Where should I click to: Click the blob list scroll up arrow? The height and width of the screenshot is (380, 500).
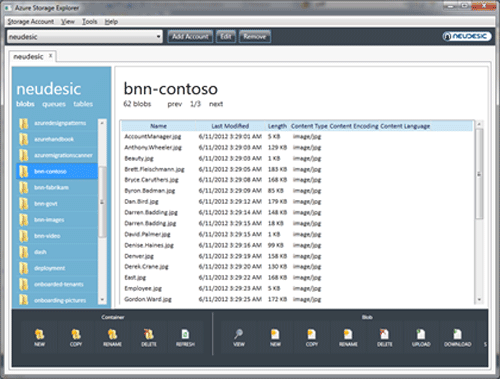(x=479, y=124)
